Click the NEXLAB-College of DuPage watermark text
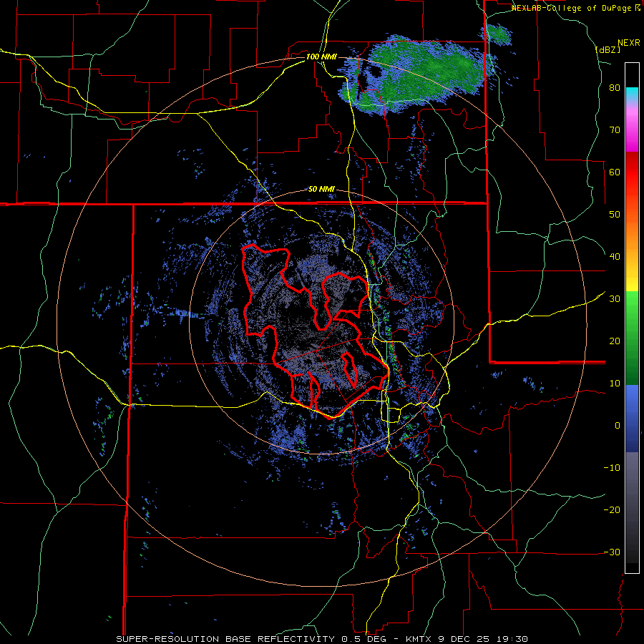 point(572,8)
